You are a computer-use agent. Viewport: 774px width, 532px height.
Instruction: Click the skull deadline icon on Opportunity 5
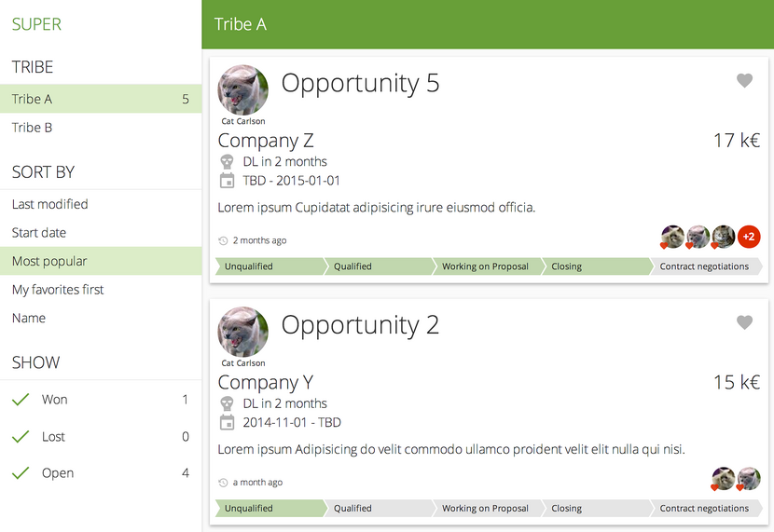227,162
